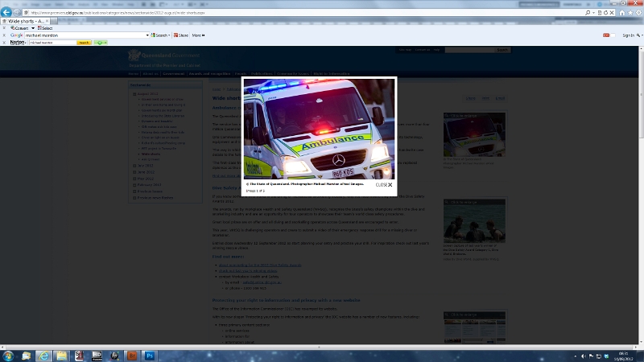Viewport: 644px width, 362px height.
Task: Click the green Norton safe-site indicator
Action: 101,43
